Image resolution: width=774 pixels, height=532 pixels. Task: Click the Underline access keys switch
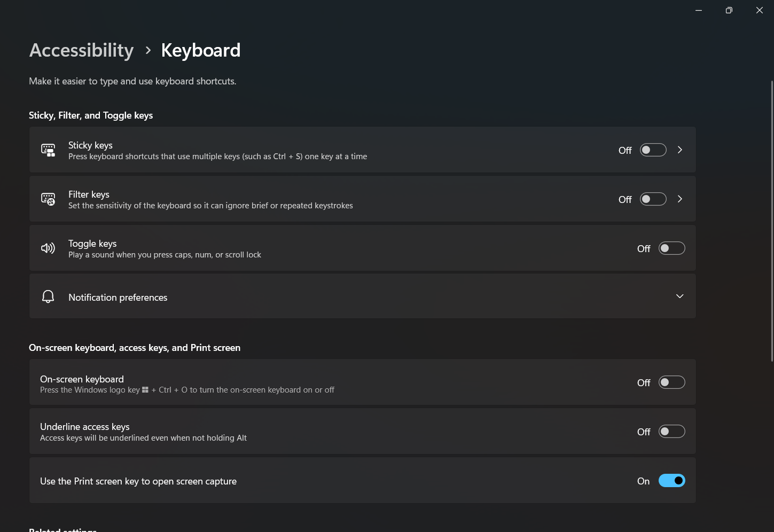pyautogui.click(x=671, y=431)
